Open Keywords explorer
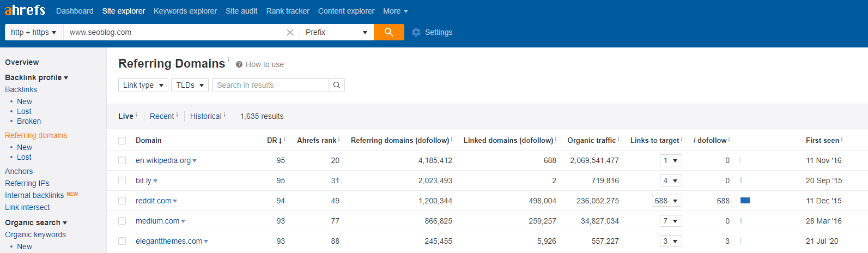 pos(185,11)
